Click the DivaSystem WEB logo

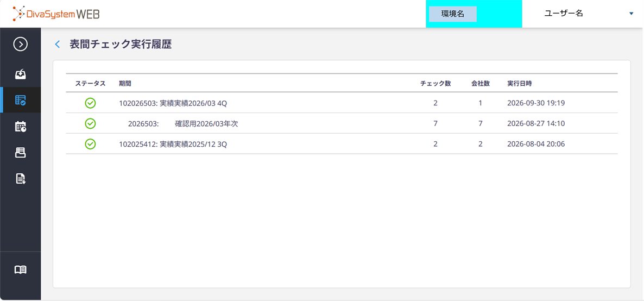click(x=56, y=14)
